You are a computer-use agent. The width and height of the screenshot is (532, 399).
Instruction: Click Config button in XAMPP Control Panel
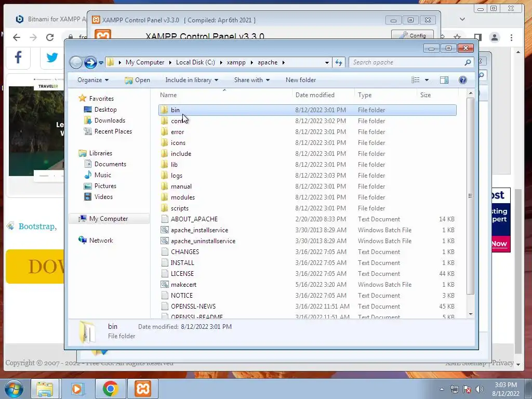pos(413,35)
